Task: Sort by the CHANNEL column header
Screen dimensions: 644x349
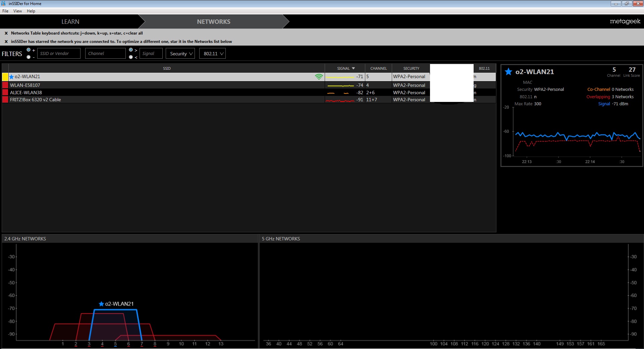Action: coord(378,68)
